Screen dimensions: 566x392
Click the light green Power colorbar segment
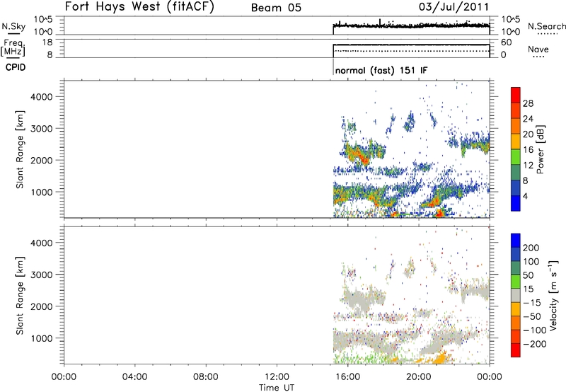(516, 157)
